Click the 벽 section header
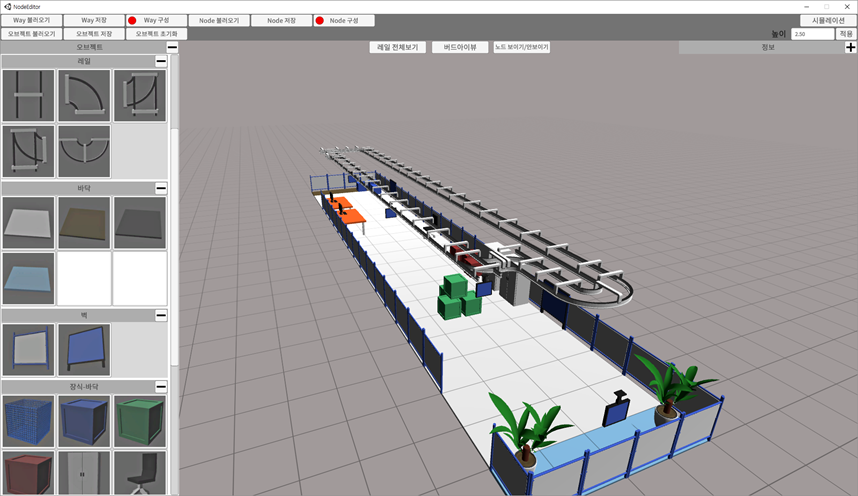858x496 pixels. (x=84, y=315)
